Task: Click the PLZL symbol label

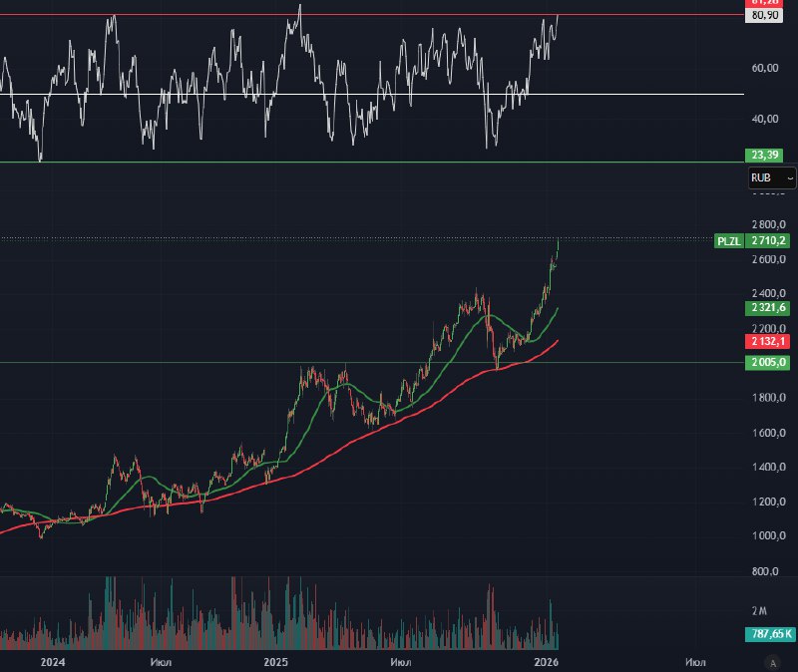Action: click(728, 241)
